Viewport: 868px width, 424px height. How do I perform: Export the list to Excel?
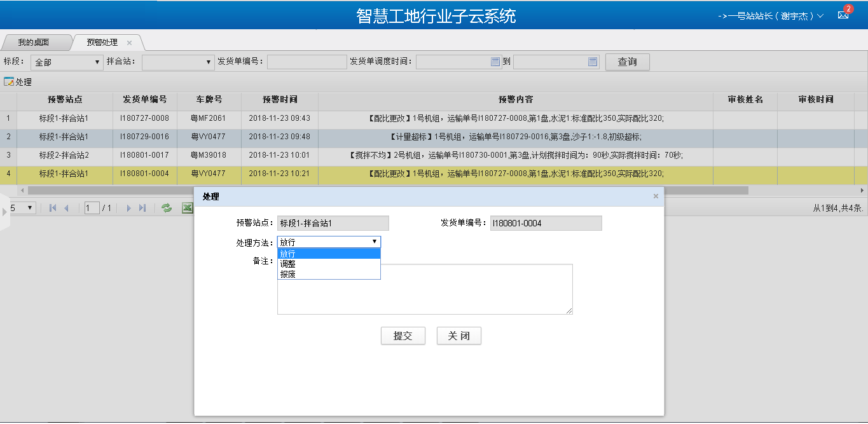(187, 208)
